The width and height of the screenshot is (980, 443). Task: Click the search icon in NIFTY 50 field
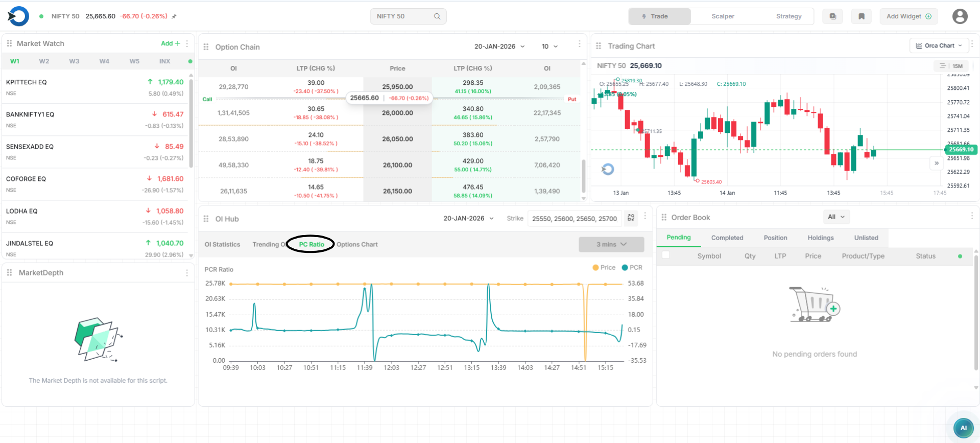pos(437,16)
